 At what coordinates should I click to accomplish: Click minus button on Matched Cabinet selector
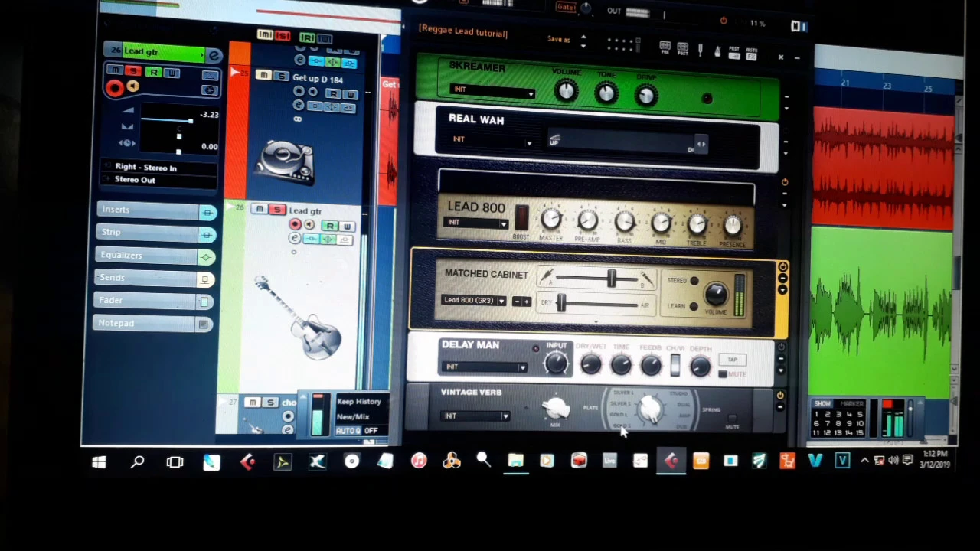[x=517, y=302]
